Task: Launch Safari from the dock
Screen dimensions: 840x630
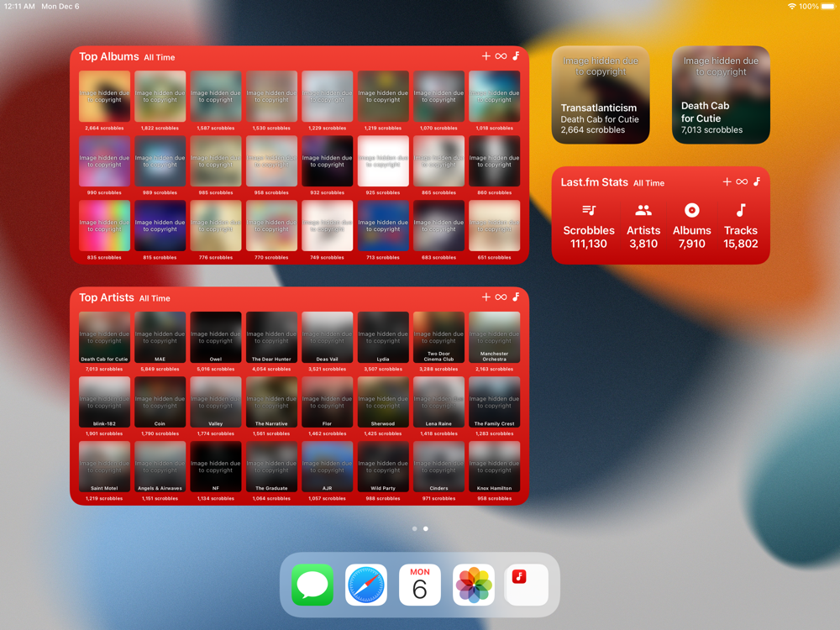Action: tap(366, 585)
